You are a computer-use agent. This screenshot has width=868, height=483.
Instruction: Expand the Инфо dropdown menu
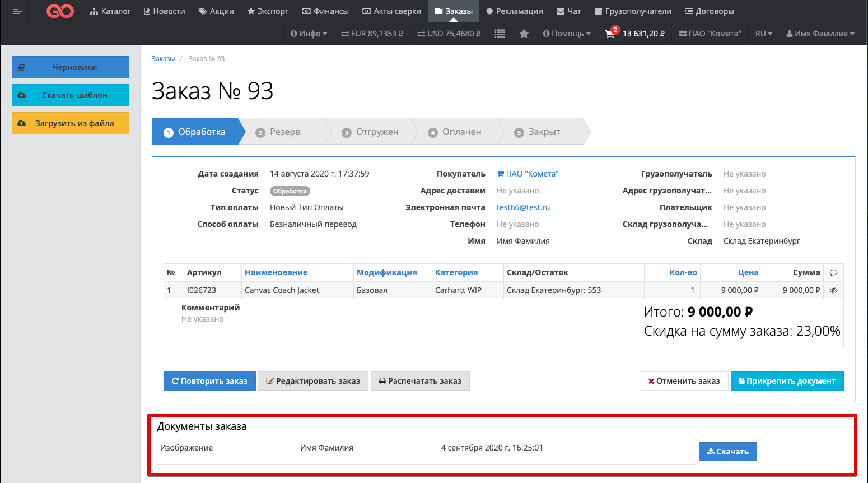point(309,34)
